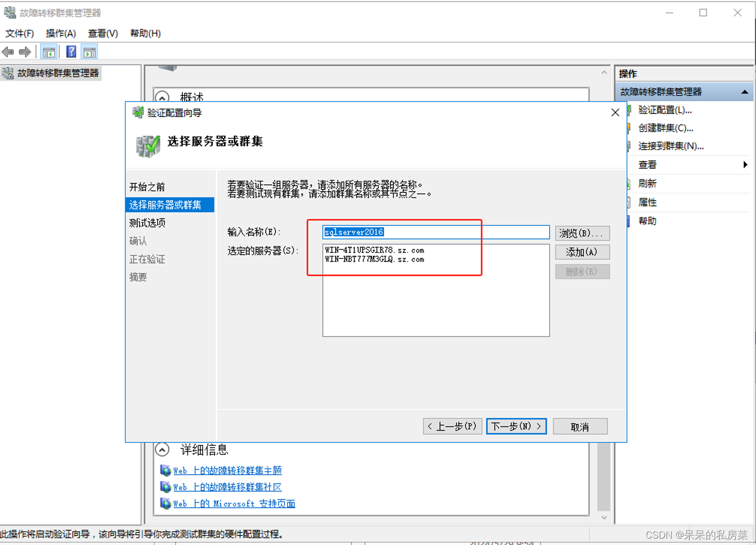The image size is (756, 545).
Task: Click 帮助 in the actions pane
Action: pyautogui.click(x=647, y=221)
